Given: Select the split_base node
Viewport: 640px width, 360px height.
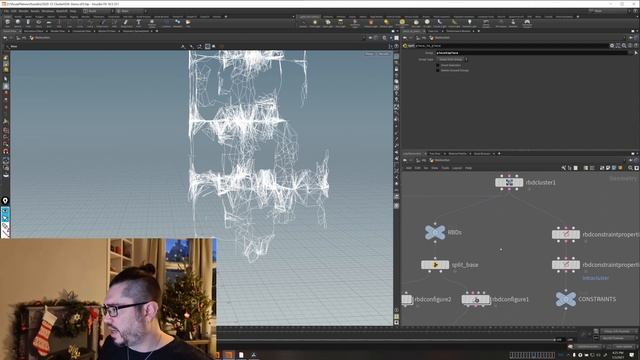Looking at the screenshot, I should [x=435, y=265].
